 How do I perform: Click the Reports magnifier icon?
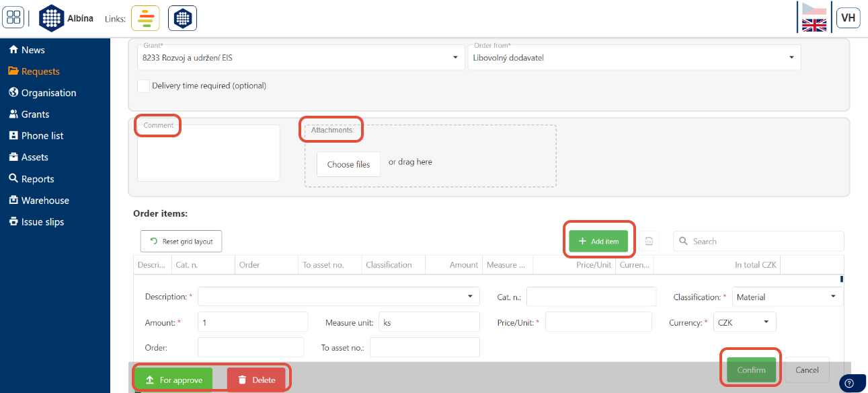(x=13, y=178)
